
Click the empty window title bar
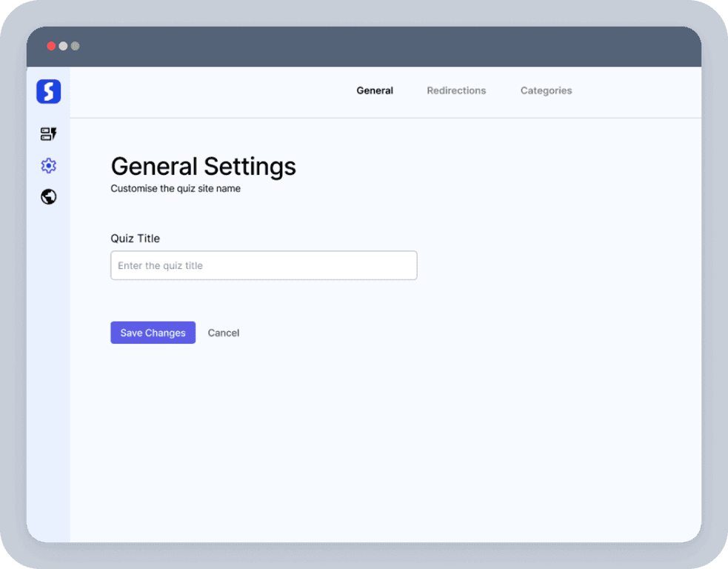tap(370, 47)
